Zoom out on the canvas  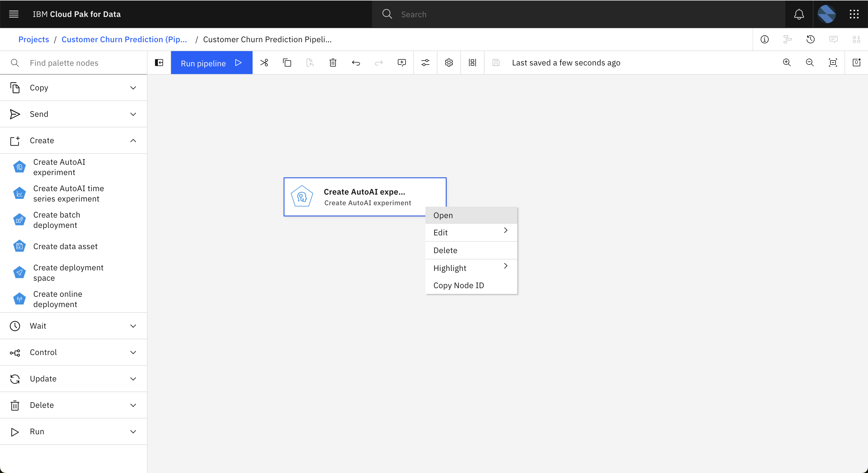810,63
